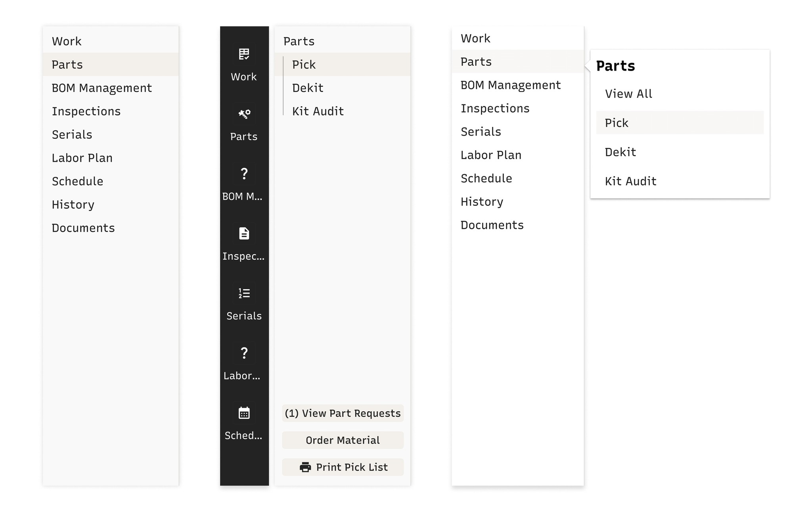Choose Kit Audit in the Parts flyout
This screenshot has width=812, height=512.
tap(630, 181)
